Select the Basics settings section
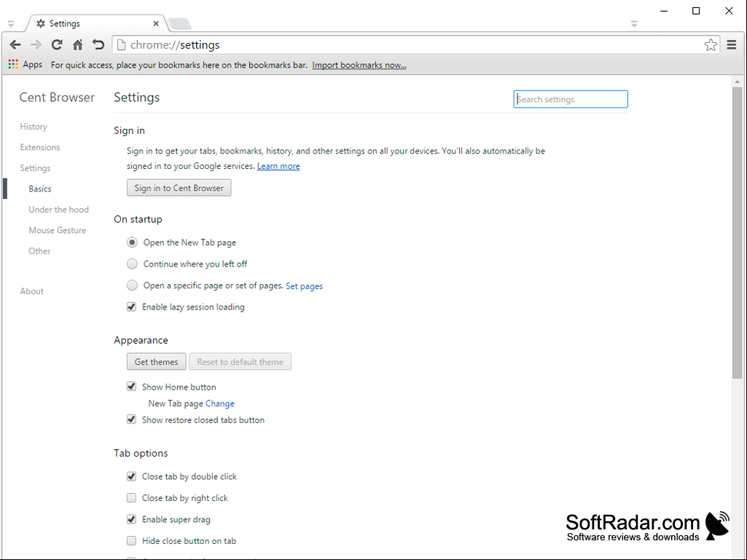The image size is (747, 560). [x=40, y=189]
